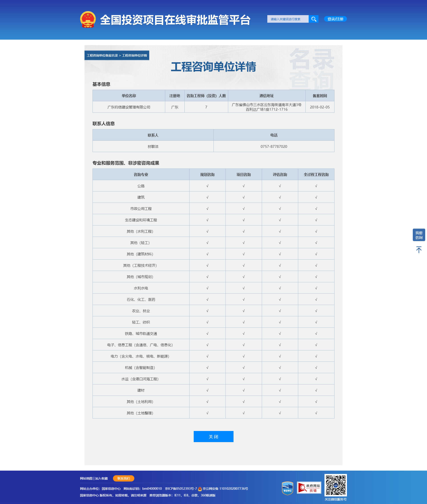427x504 pixels.
Task: Click the 京公网安备 registration link
Action: pos(225,488)
